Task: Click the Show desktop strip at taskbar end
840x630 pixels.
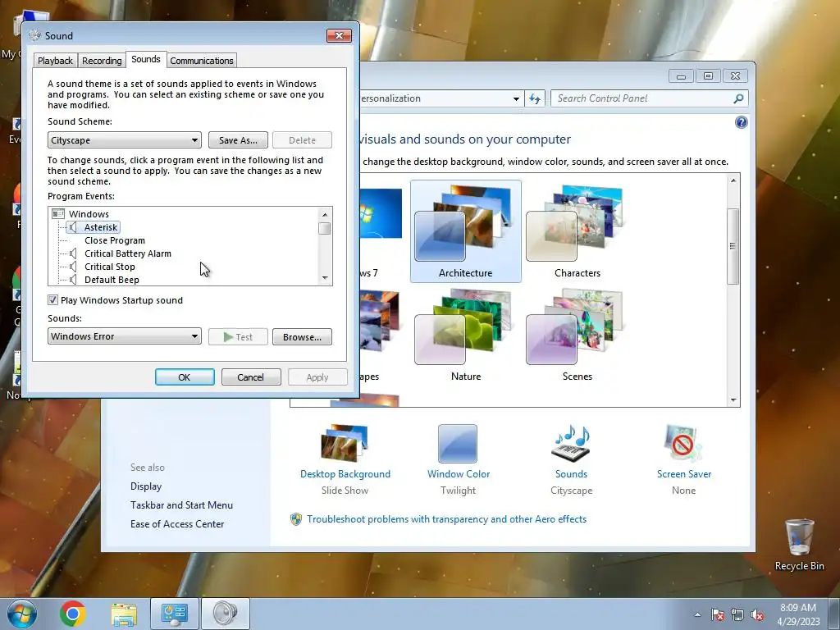Action: (834, 614)
